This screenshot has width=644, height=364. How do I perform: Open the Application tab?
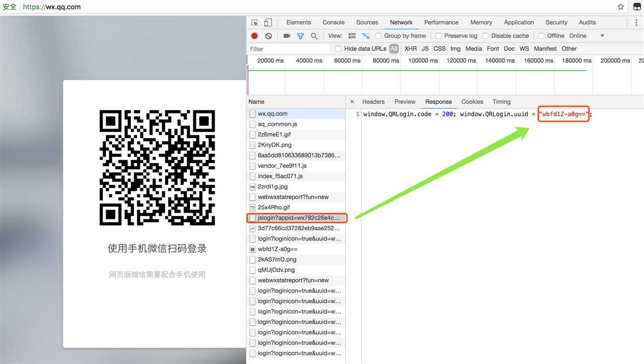[x=519, y=22]
